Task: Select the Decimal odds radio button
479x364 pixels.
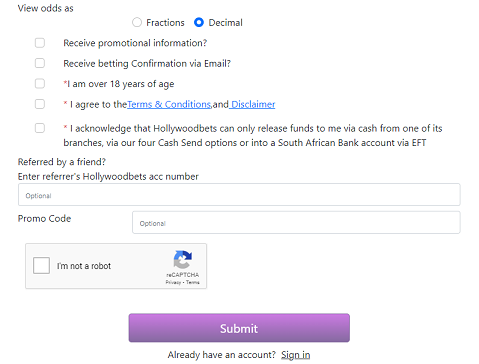Action: tap(199, 22)
